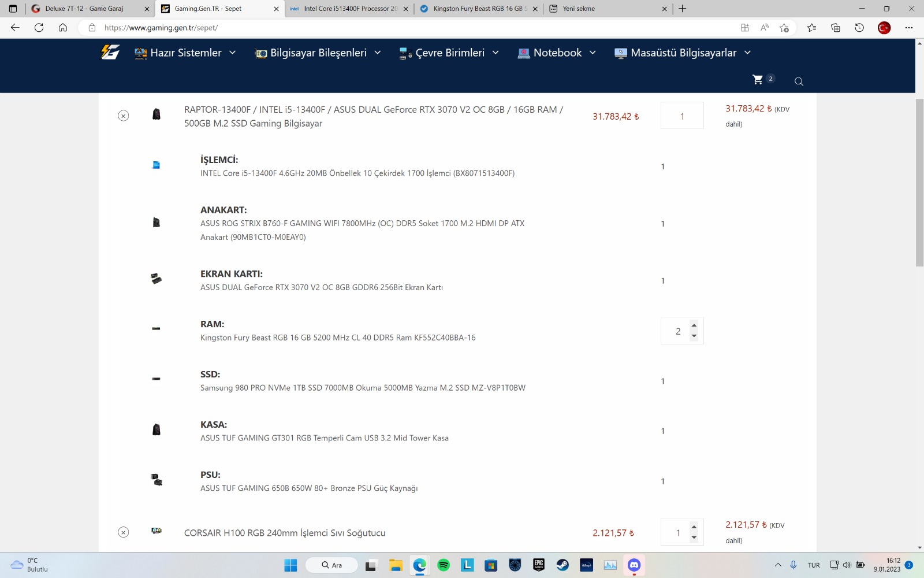Image resolution: width=924 pixels, height=578 pixels.
Task: Launch Steam from the taskbar
Action: 562,565
